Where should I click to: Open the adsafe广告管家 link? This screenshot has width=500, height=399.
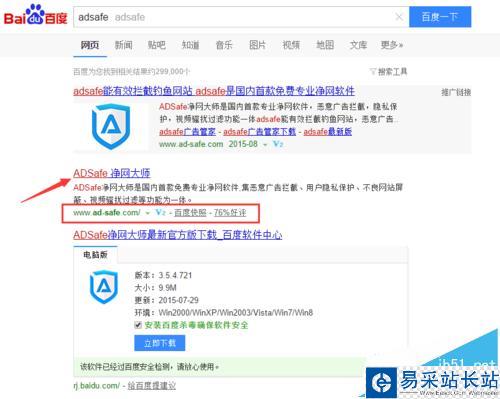(x=187, y=132)
